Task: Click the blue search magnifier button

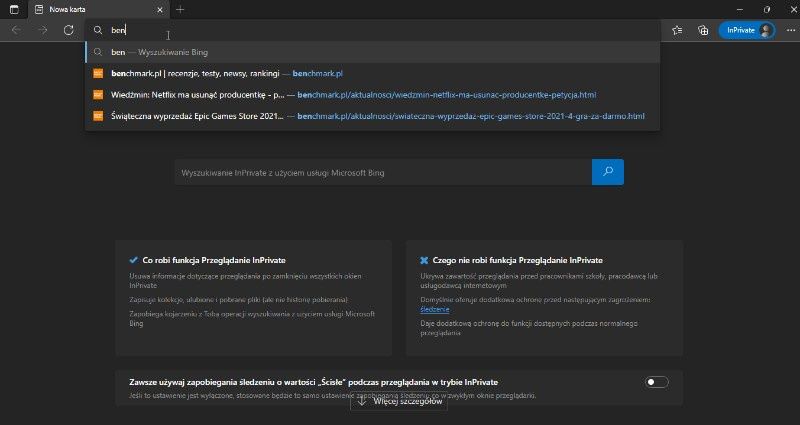Action: pos(608,172)
